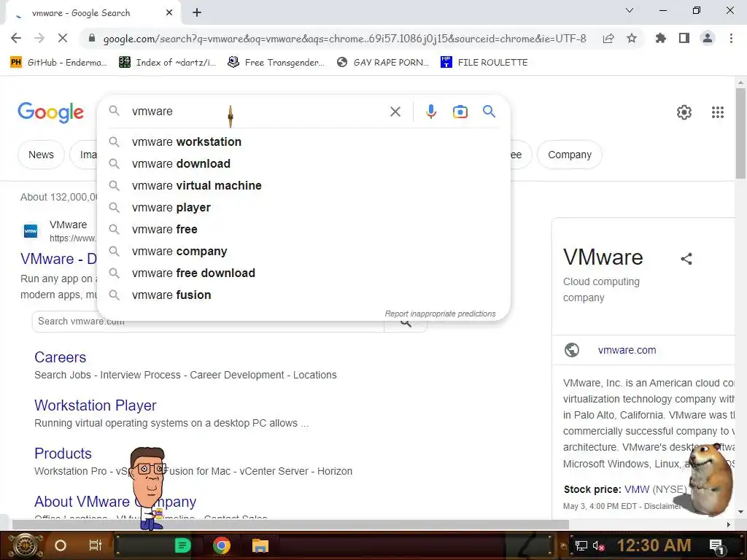
Task: Open the FILE ROULETTE bookmark
Action: (484, 63)
